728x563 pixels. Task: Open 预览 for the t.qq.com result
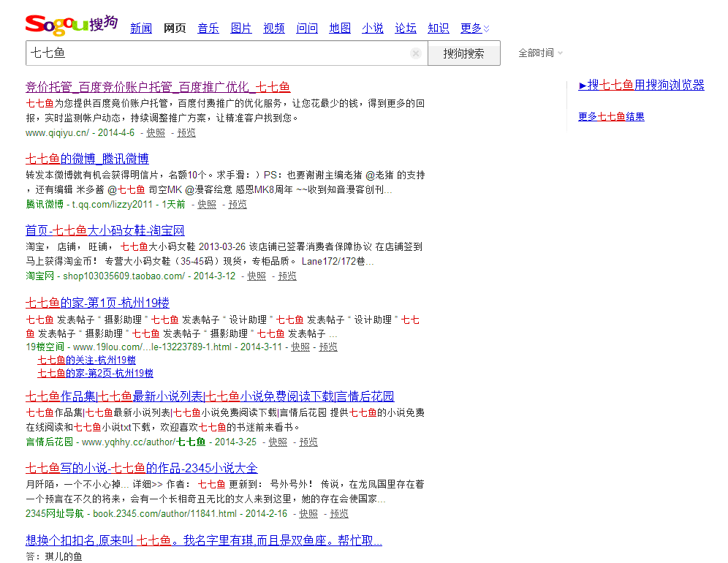click(238, 205)
